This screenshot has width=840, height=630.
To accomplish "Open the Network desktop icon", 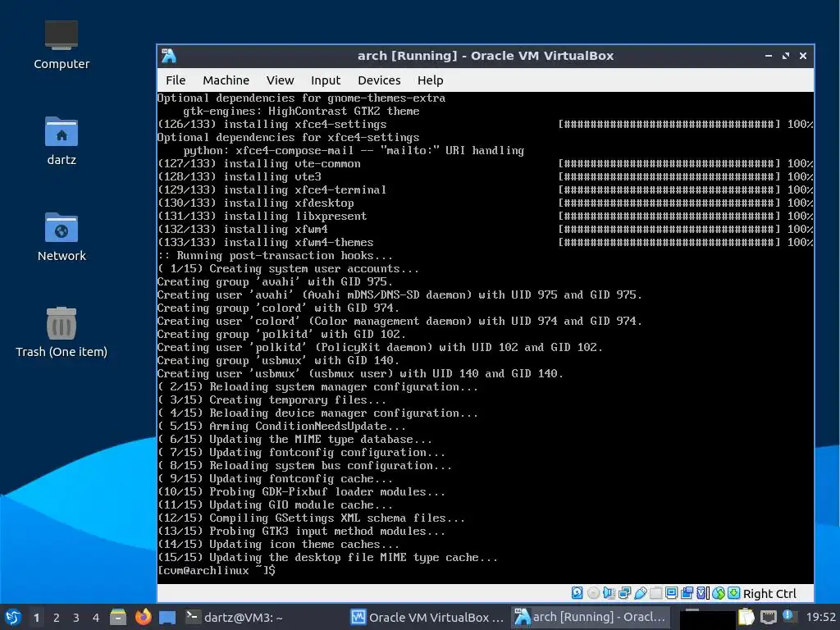I will pos(61,237).
